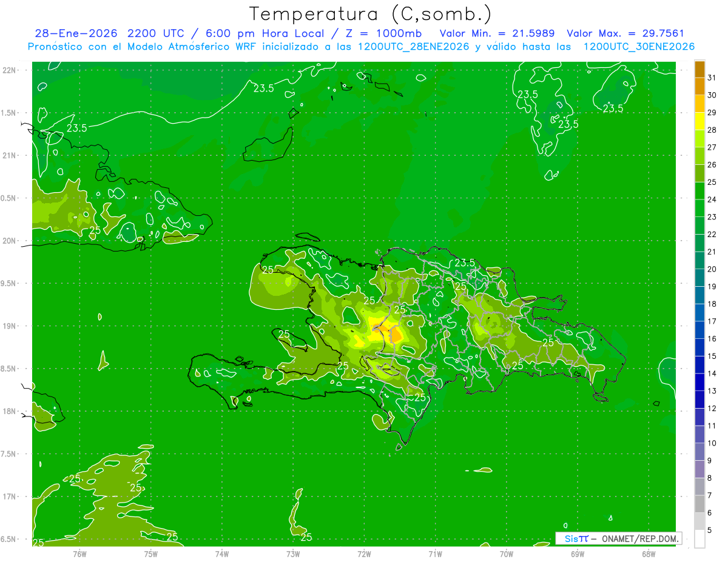Select the olive legend swatch between 25 and 26

[x=699, y=173]
